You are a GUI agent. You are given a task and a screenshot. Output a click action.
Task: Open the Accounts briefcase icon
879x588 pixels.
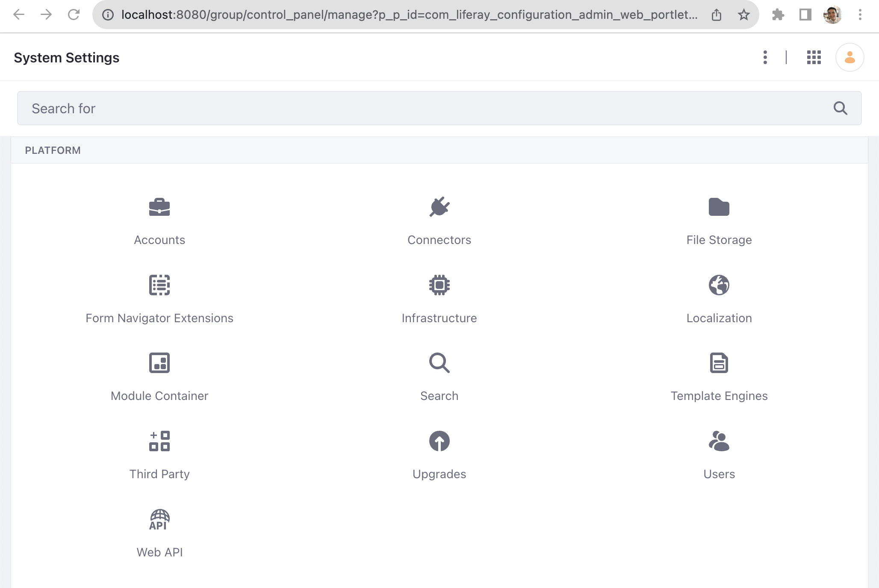(159, 207)
